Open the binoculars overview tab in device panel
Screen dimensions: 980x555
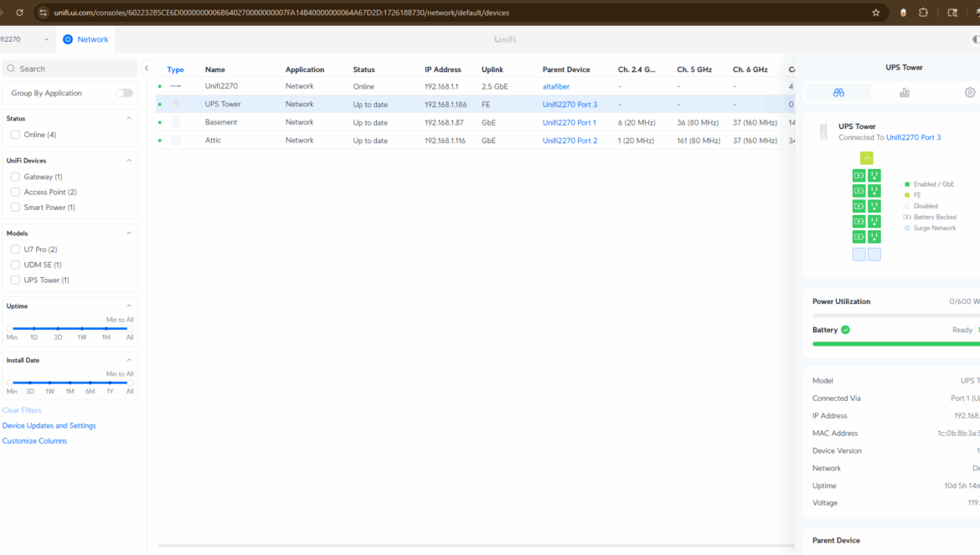(838, 93)
